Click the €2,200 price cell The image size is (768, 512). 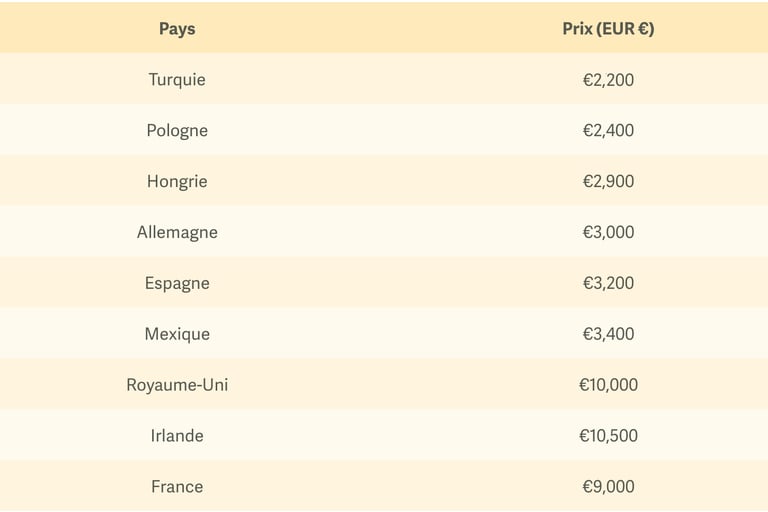[x=608, y=80]
